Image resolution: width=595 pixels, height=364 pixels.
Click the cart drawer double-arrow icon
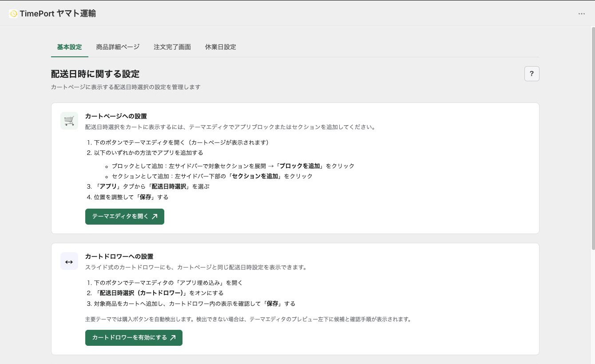click(69, 261)
